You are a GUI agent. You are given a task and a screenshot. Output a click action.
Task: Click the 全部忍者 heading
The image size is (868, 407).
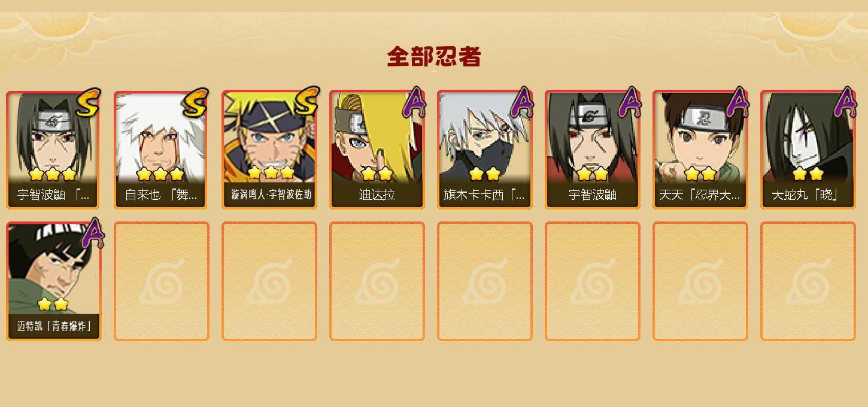pos(434,56)
